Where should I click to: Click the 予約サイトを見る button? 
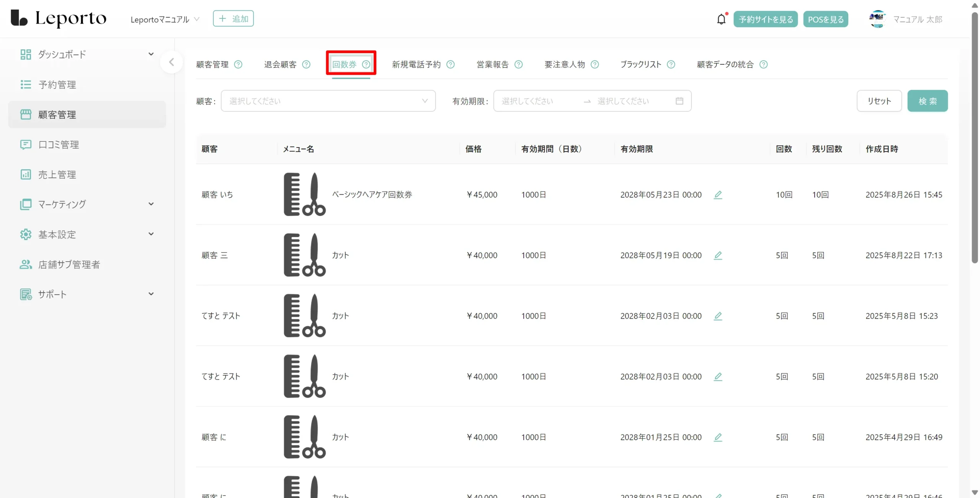click(765, 19)
